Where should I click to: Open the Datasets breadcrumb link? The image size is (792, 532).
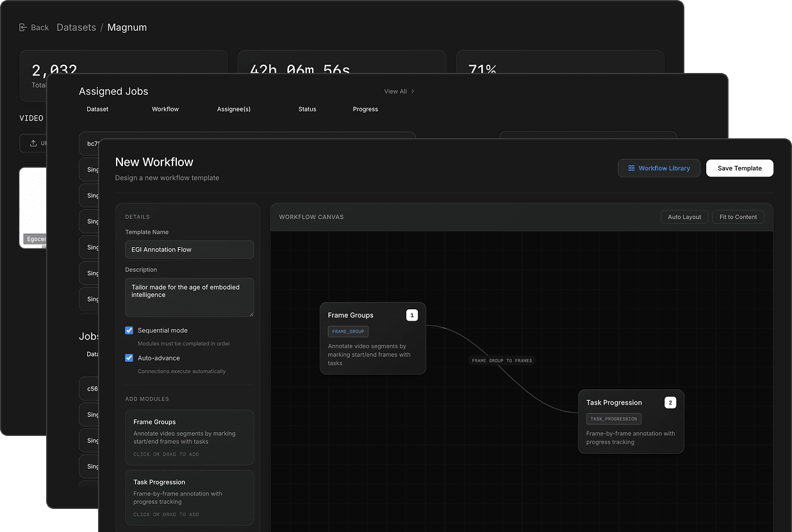coord(76,27)
